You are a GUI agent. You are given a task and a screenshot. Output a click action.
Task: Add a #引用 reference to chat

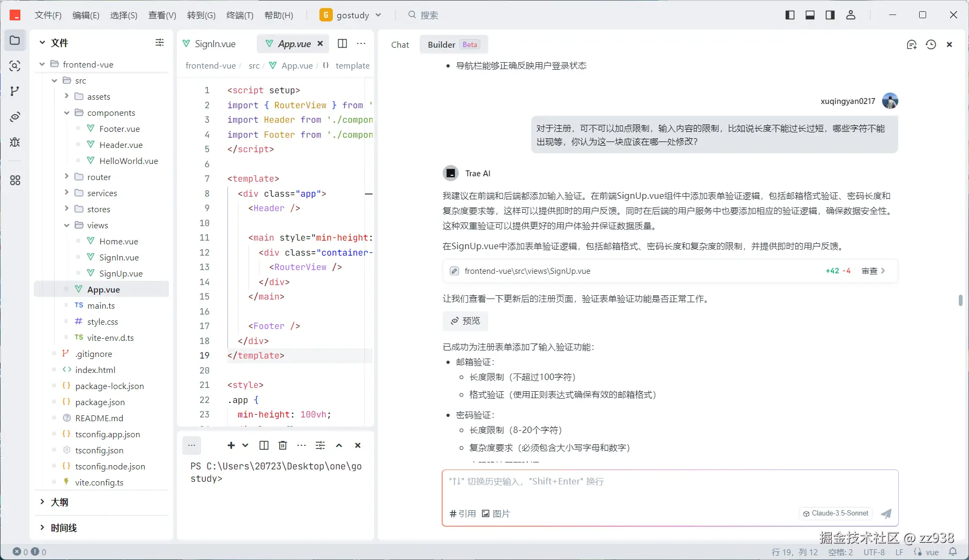(463, 513)
